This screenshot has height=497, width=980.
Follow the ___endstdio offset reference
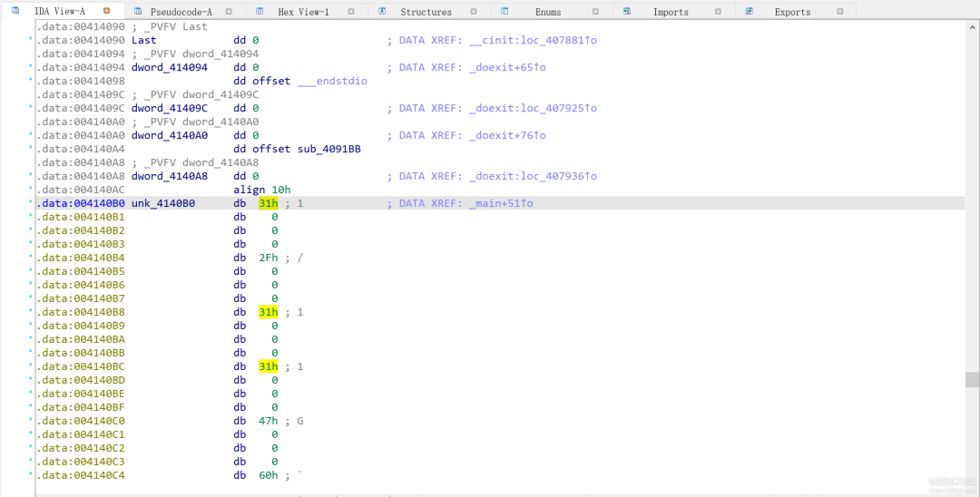point(332,81)
